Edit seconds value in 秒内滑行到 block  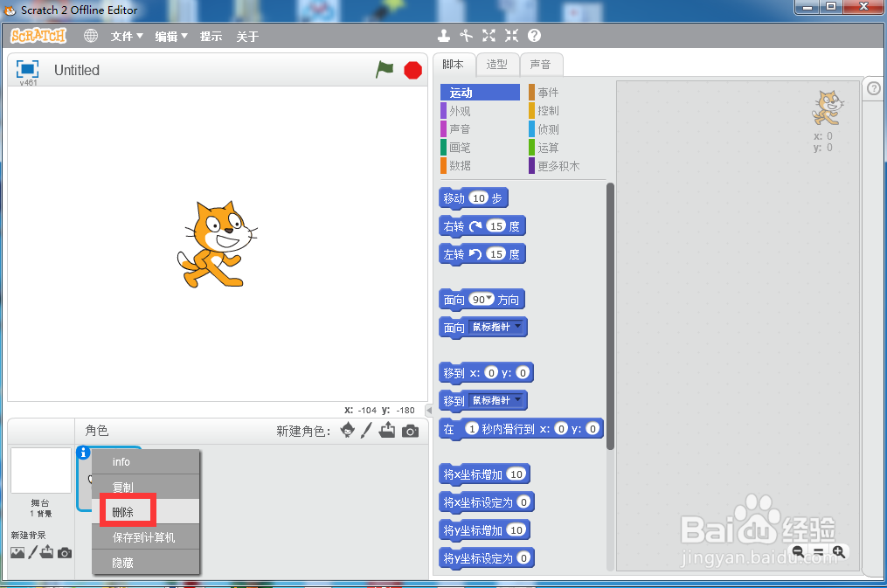pyautogui.click(x=472, y=429)
